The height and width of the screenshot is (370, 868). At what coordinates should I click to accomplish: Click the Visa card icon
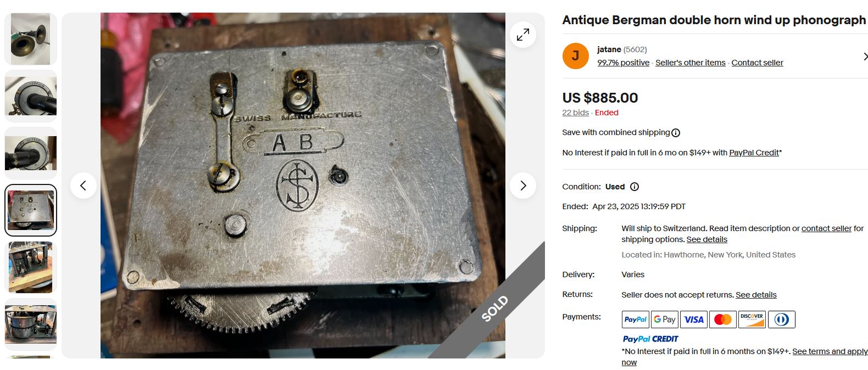point(694,319)
